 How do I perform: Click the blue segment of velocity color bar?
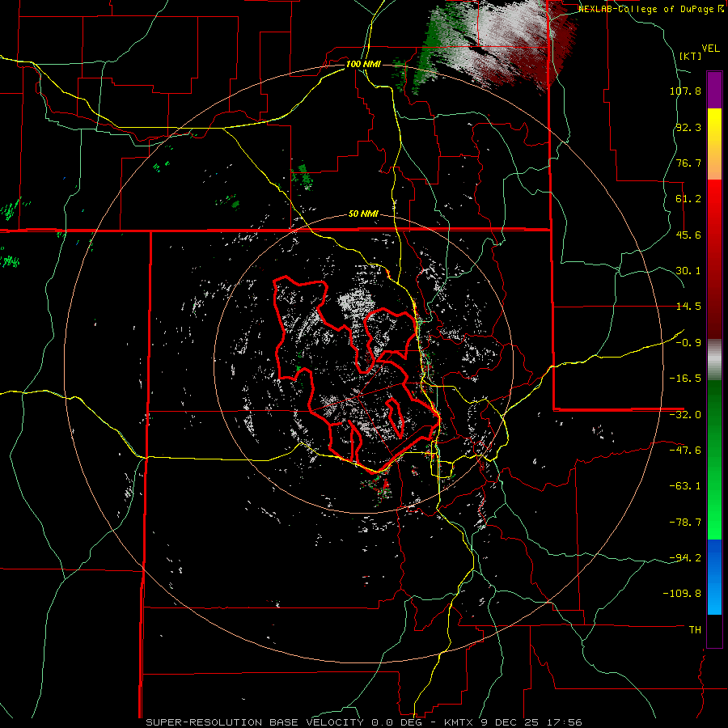click(x=714, y=577)
